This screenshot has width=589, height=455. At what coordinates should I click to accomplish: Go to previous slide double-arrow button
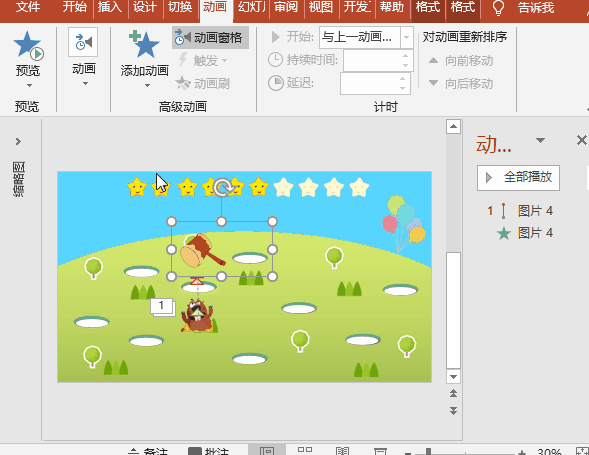(x=453, y=393)
